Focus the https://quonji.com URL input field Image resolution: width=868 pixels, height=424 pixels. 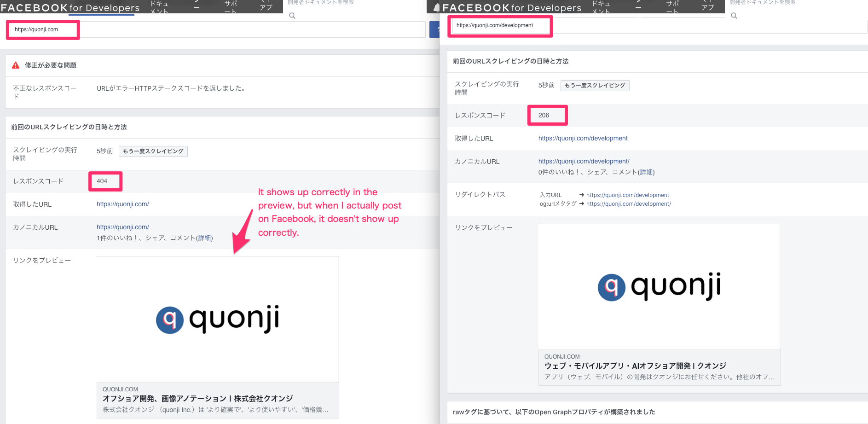[218, 29]
